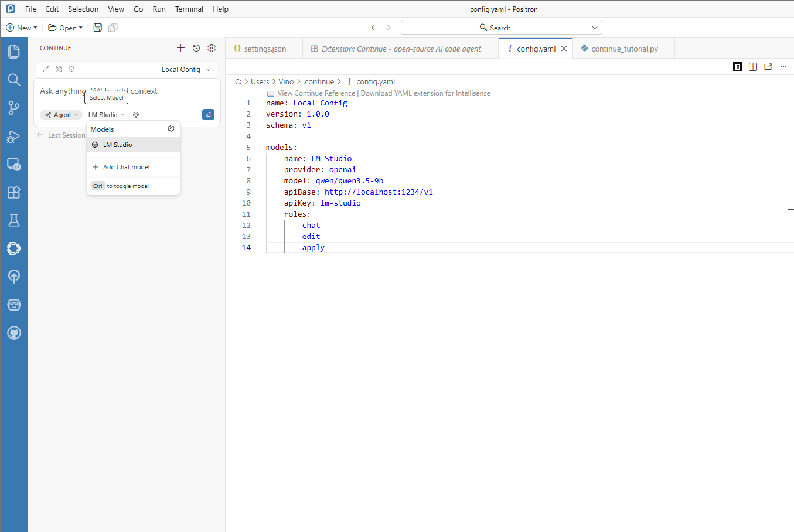Open the localhost:1234/v1 apiBase link
This screenshot has height=532, width=794.
tap(379, 192)
